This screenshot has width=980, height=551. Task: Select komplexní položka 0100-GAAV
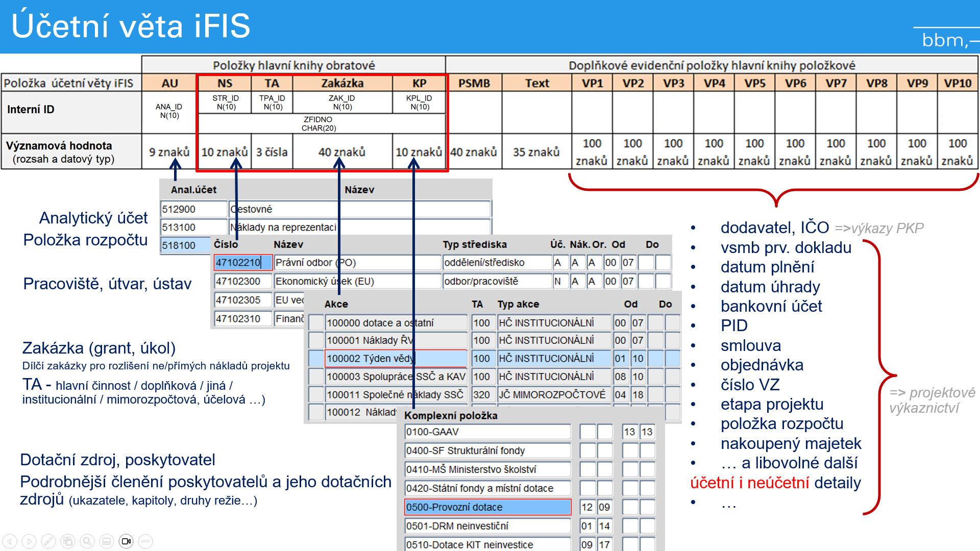[488, 432]
